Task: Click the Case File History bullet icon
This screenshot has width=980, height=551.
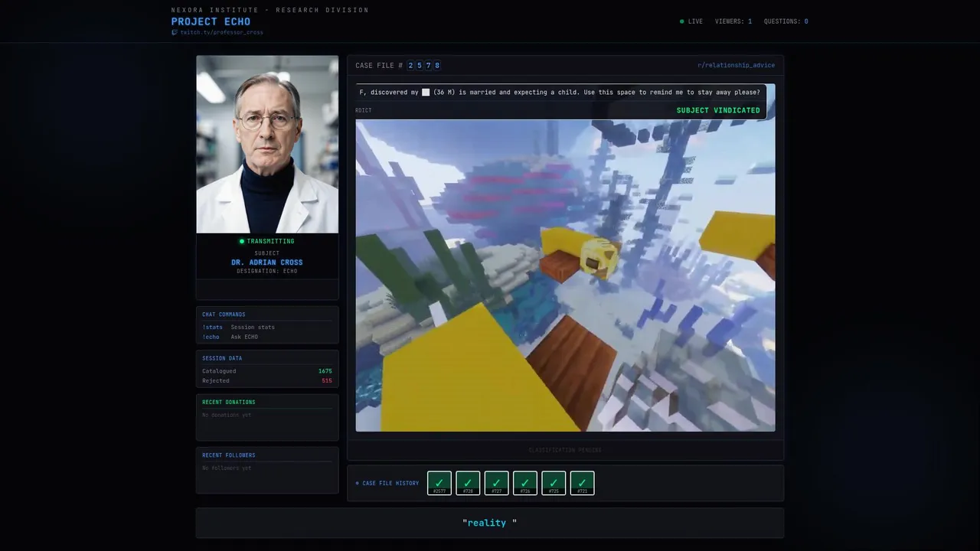Action: click(x=357, y=484)
